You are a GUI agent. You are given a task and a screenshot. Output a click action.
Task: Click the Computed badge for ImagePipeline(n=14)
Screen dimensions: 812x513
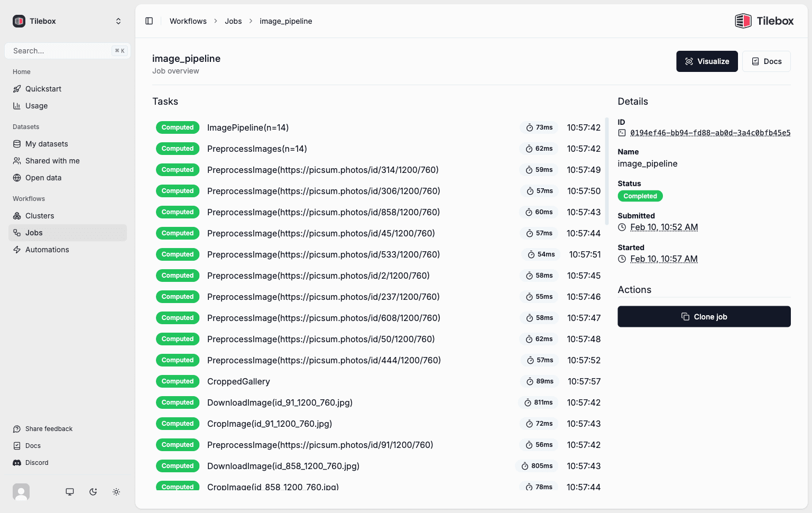(178, 127)
